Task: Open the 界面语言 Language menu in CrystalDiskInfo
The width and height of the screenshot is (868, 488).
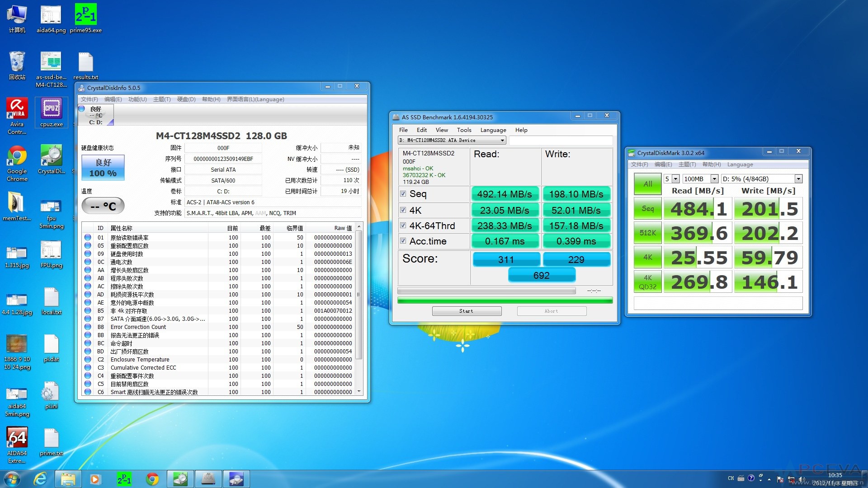Action: pos(255,99)
